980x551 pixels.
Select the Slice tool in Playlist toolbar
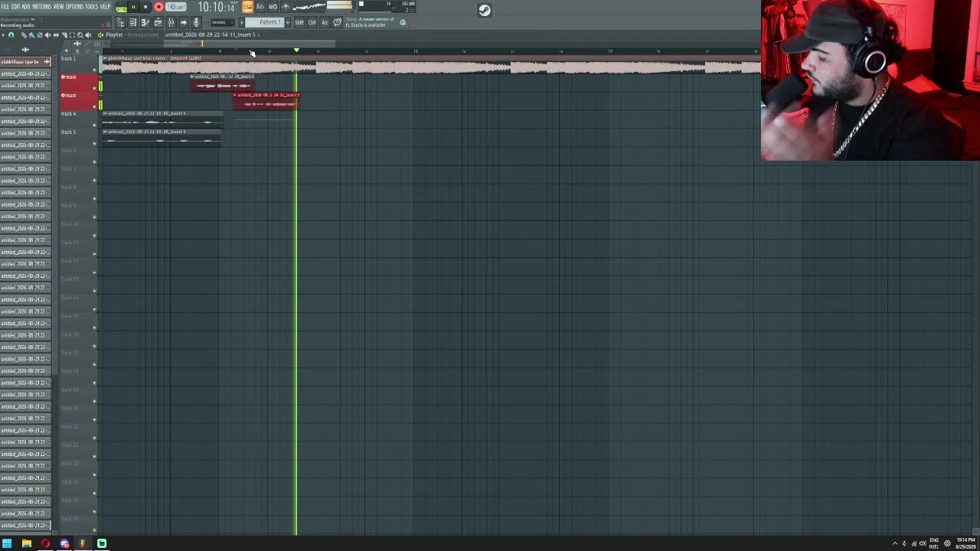pos(64,35)
